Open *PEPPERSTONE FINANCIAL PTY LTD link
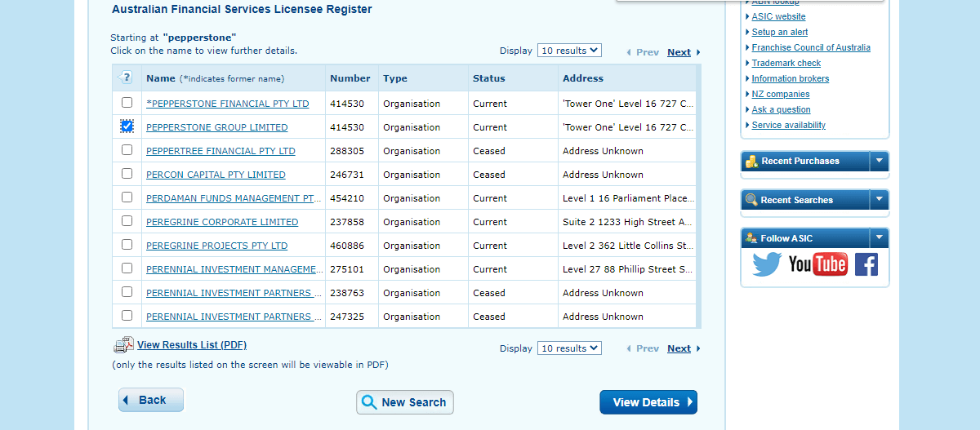The height and width of the screenshot is (430, 980). pyautogui.click(x=228, y=104)
